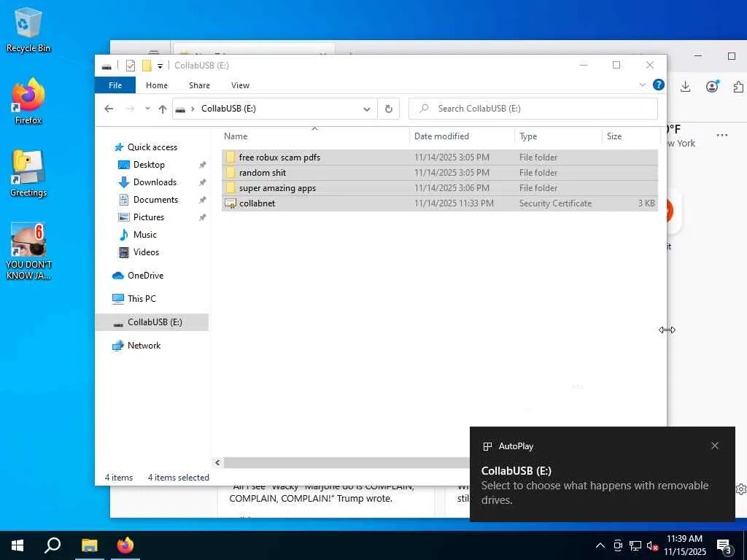Select the 'super amazing apps' folder
The width and height of the screenshot is (747, 560).
[439, 187]
